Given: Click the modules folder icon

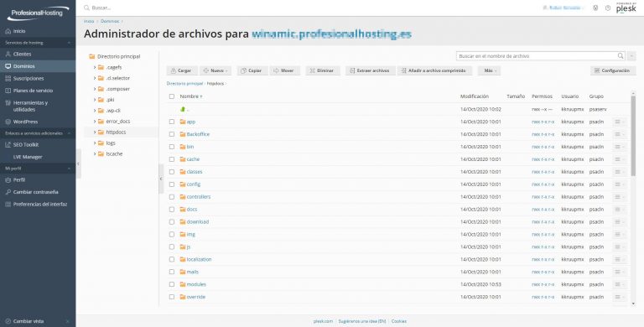Looking at the screenshot, I should (183, 284).
